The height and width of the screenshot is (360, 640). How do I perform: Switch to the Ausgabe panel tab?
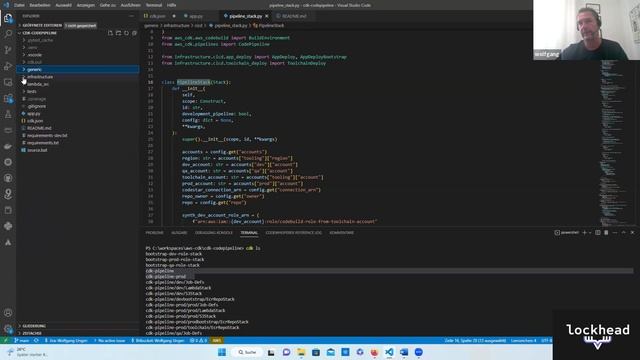coord(179,233)
